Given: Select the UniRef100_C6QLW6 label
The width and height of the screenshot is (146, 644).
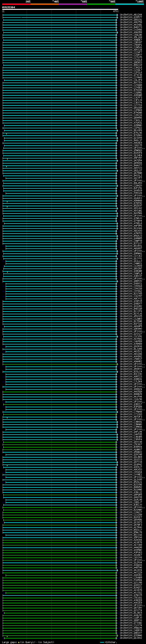Looking at the screenshot, I should [x=131, y=35].
